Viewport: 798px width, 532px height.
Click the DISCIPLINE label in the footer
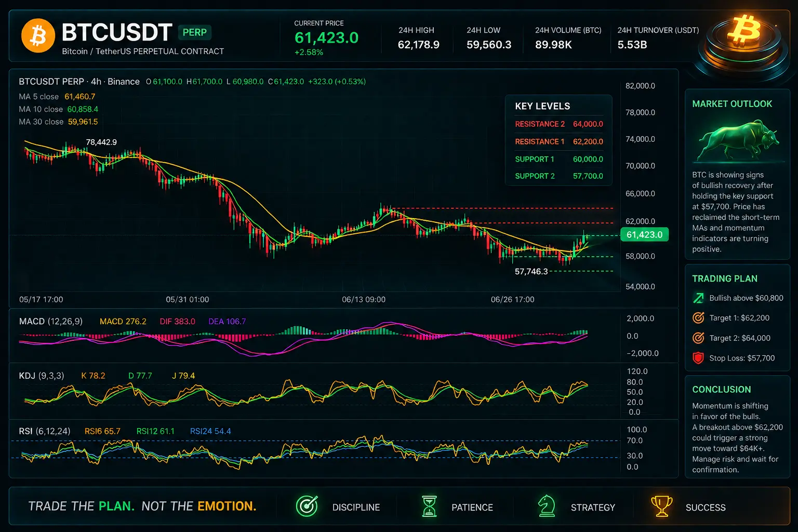point(356,508)
